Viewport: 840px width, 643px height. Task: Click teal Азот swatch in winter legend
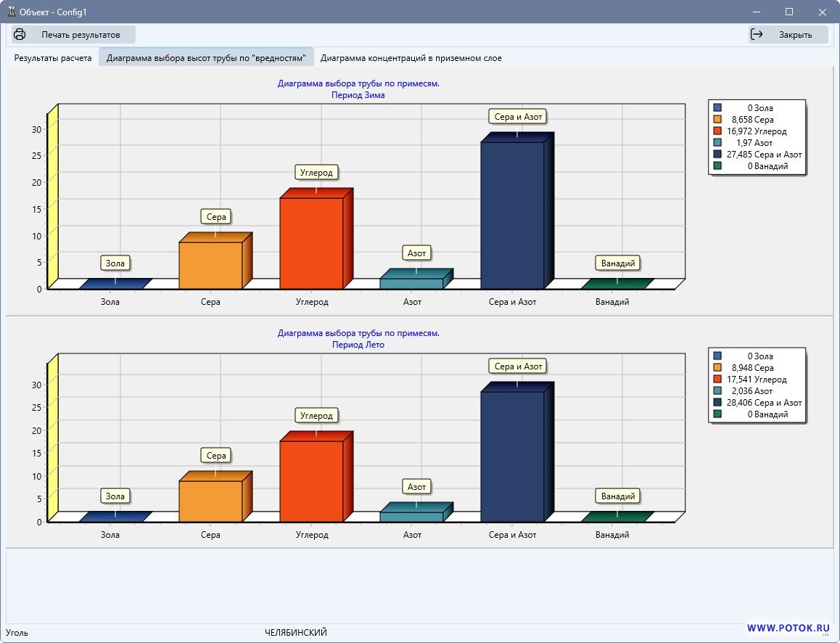click(717, 143)
